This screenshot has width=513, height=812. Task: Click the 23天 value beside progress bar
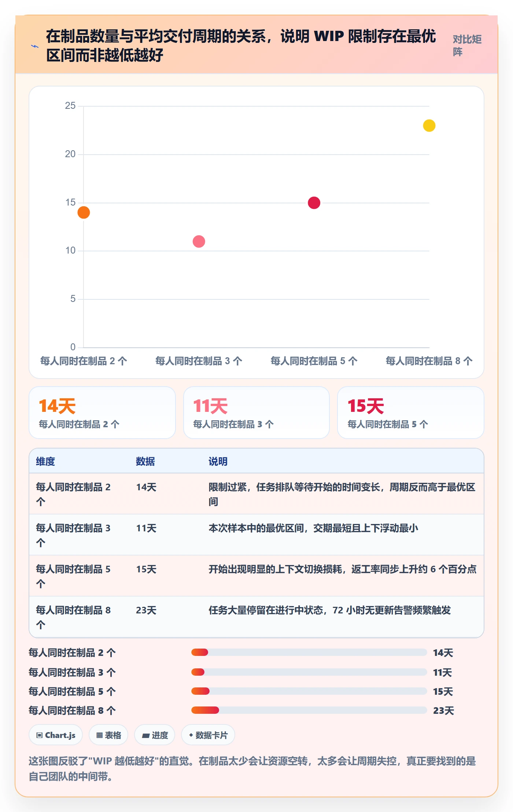[x=443, y=710]
